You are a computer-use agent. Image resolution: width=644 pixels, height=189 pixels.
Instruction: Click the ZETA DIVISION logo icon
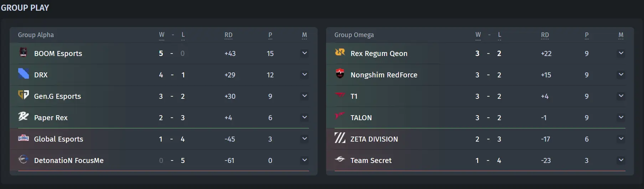(340, 138)
